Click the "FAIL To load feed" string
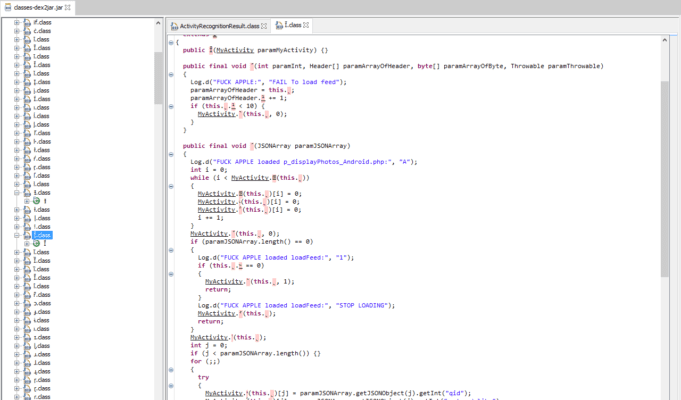This screenshot has width=681, height=400. click(x=305, y=82)
